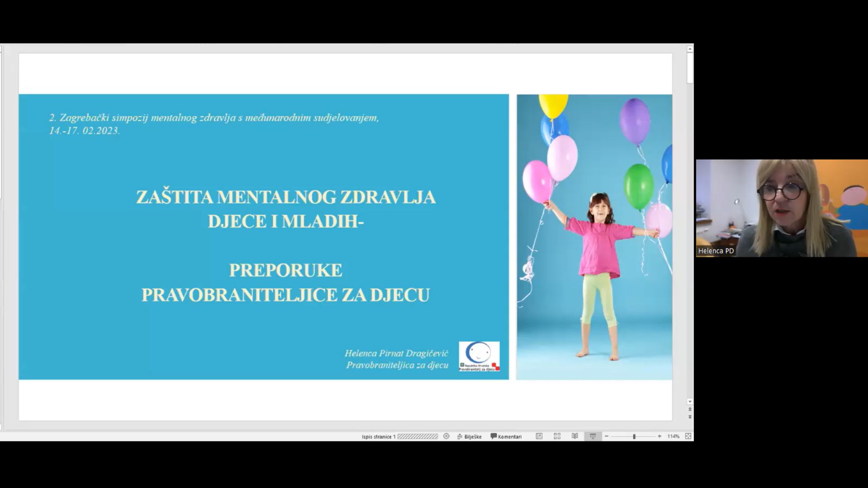Click the zoom out minus button
The width and height of the screenshot is (868, 488).
tap(607, 436)
